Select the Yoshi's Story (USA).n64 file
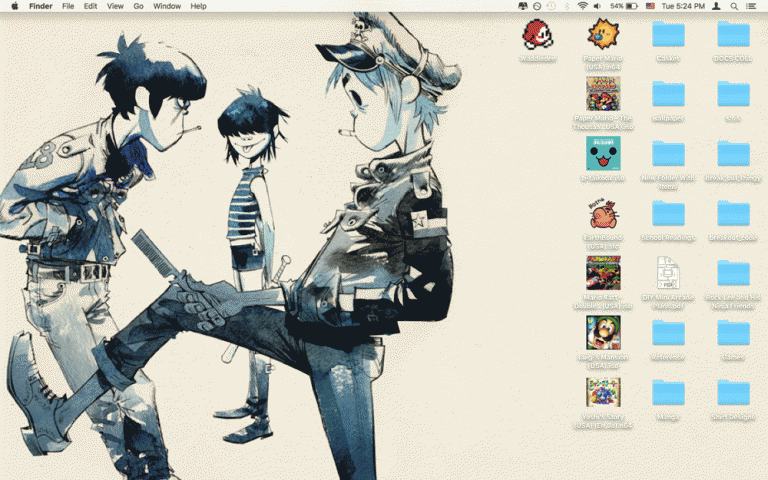 (603, 392)
